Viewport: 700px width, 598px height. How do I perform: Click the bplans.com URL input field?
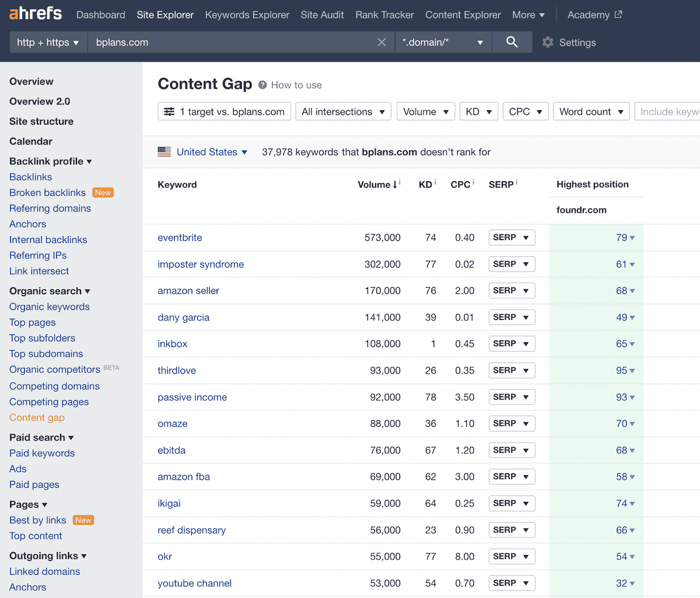(233, 42)
